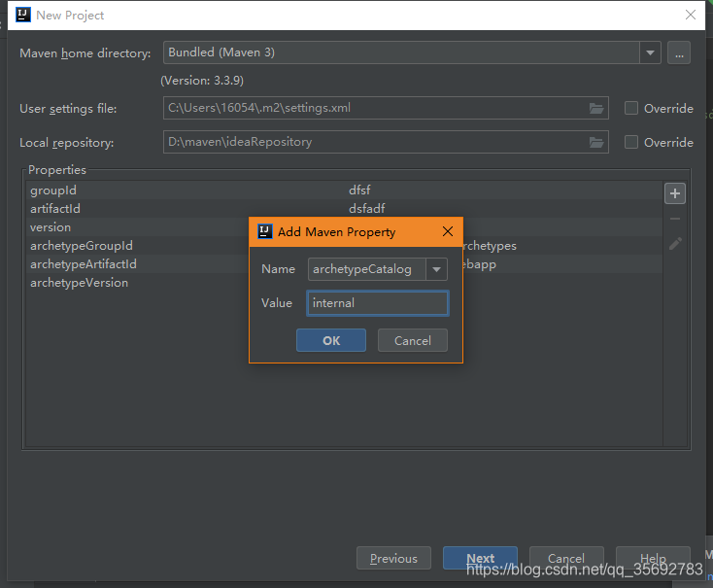The image size is (713, 588).
Task: Click the pencil edit property icon
Action: click(675, 244)
